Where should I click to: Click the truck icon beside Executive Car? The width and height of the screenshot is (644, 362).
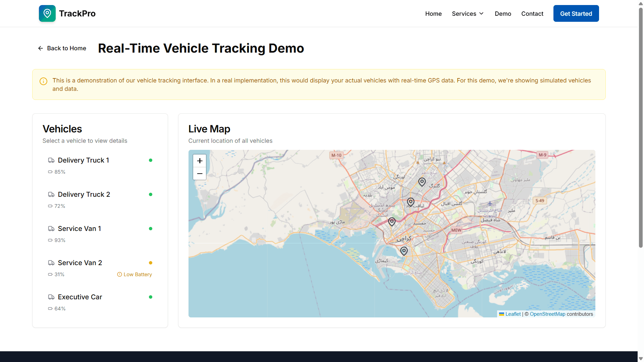click(51, 297)
